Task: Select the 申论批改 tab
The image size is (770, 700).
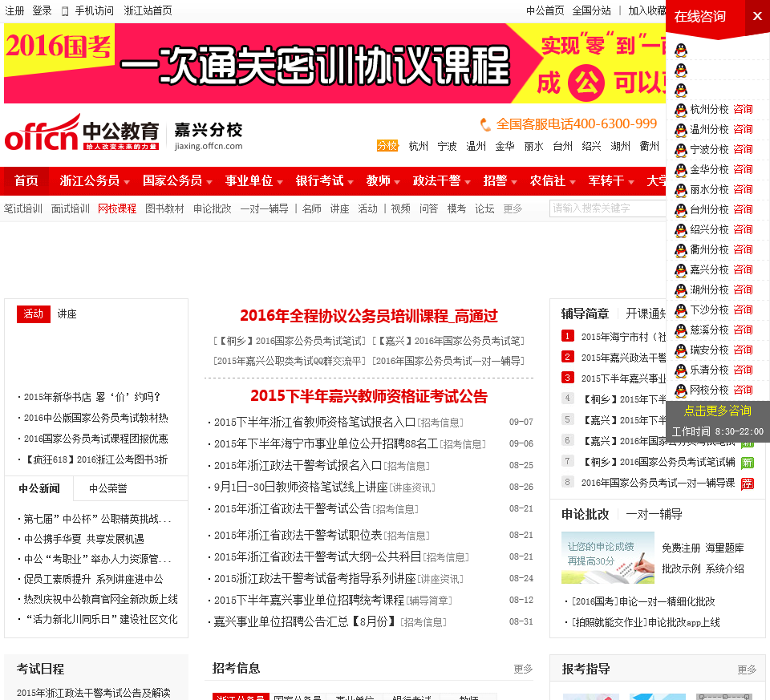Action: point(585,515)
